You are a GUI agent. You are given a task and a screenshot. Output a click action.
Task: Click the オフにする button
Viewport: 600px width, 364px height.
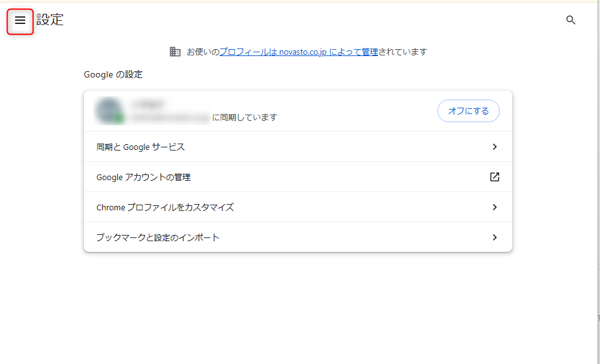tap(468, 111)
